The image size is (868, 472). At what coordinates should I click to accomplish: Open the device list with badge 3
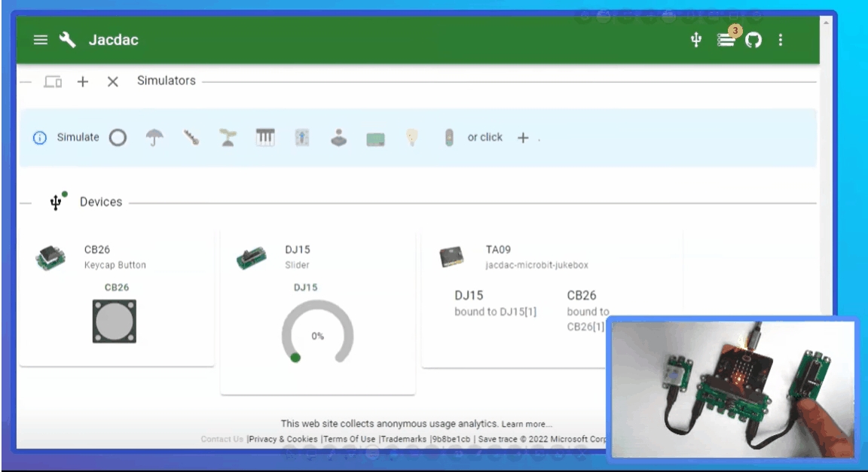pos(726,41)
